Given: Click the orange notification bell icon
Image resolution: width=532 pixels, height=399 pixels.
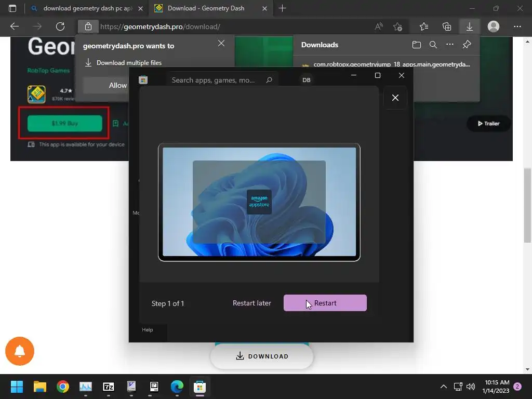Looking at the screenshot, I should coord(20,351).
